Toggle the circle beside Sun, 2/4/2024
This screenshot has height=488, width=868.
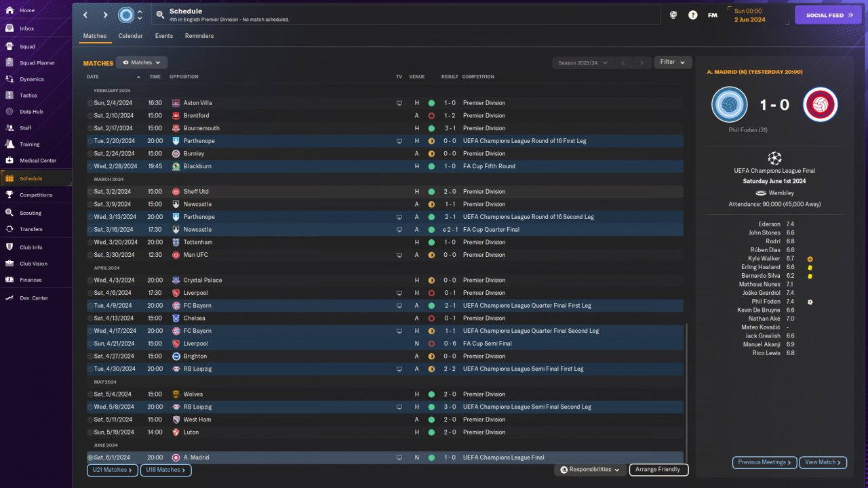[90, 103]
